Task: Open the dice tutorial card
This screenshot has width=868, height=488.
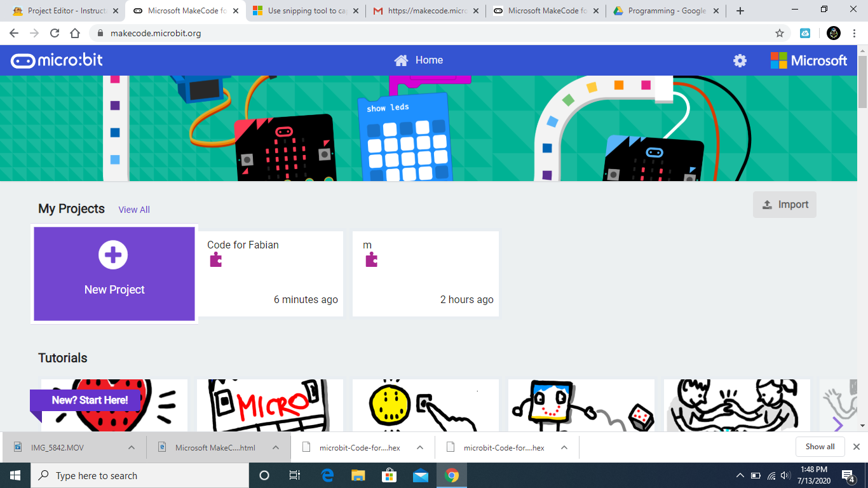Action: coord(581,405)
